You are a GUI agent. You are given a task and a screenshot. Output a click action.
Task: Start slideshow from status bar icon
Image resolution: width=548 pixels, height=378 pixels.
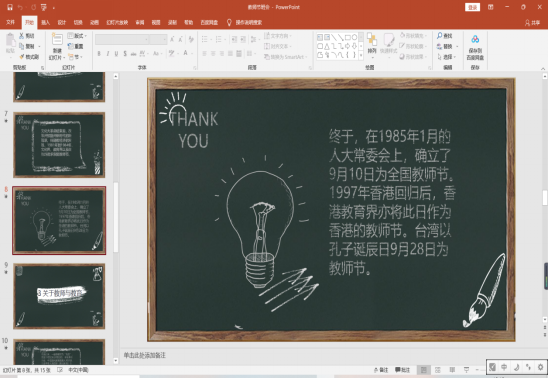466,370
